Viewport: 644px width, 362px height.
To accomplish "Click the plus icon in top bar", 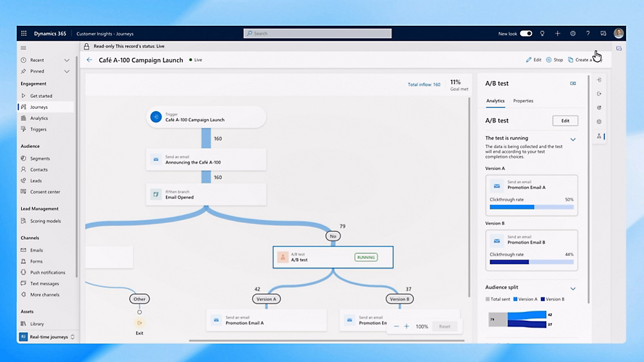I will [557, 33].
